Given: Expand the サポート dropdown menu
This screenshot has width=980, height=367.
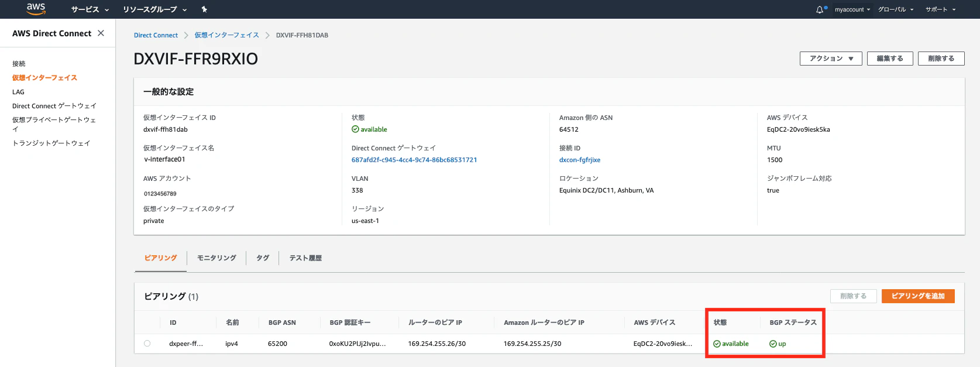Looking at the screenshot, I should (940, 9).
